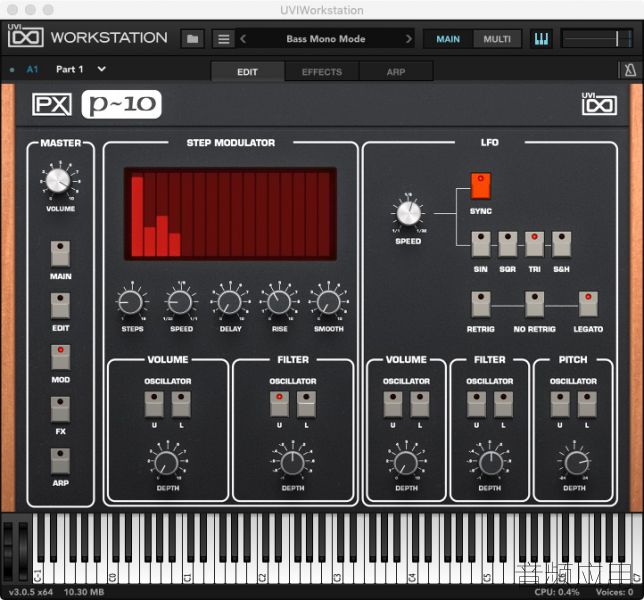Click LFO Pitch Depth knob

576,463
